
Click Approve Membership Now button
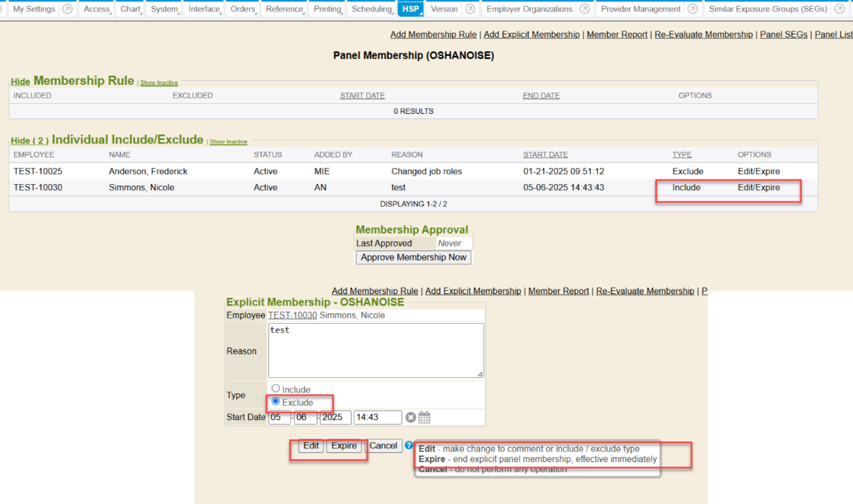pyautogui.click(x=413, y=257)
